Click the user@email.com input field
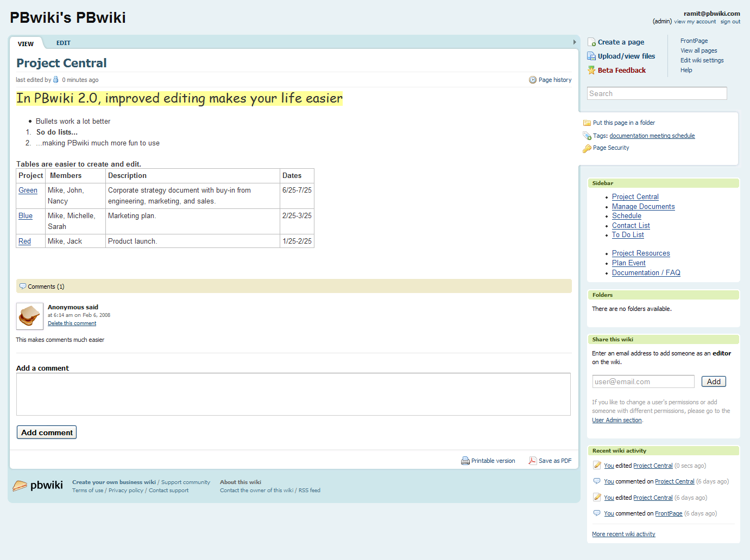This screenshot has height=560, width=750. tap(644, 381)
